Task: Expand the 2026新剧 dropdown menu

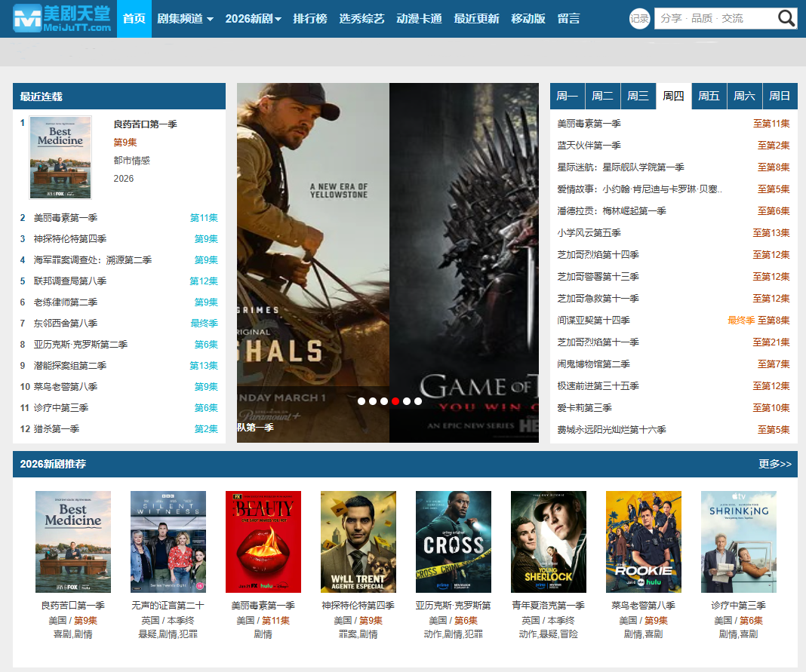Action: coord(253,19)
